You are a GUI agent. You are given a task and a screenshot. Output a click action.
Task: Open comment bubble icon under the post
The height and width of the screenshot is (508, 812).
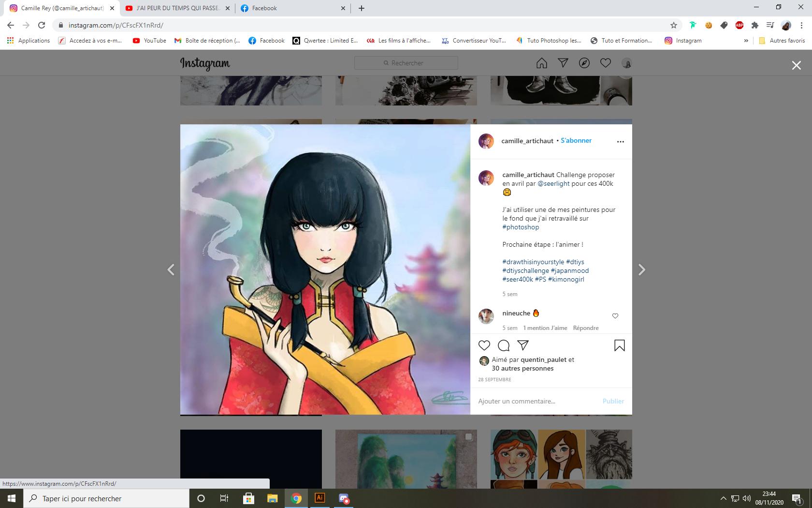click(504, 345)
